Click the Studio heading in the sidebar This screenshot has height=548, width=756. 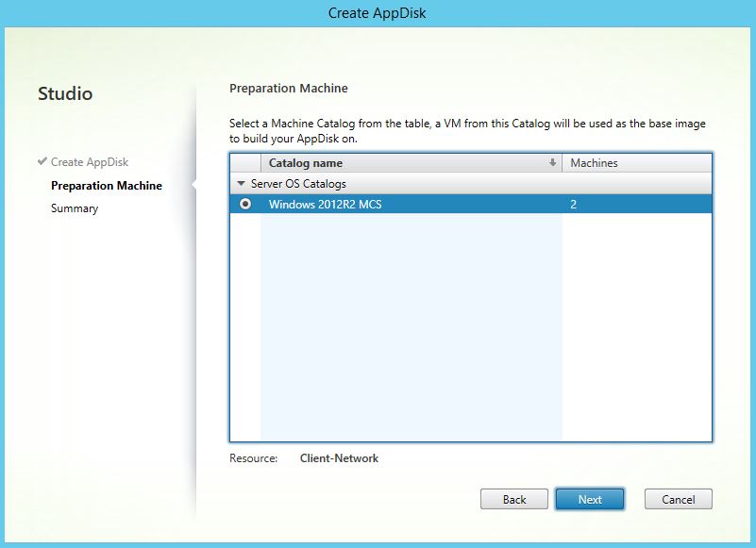tap(65, 93)
